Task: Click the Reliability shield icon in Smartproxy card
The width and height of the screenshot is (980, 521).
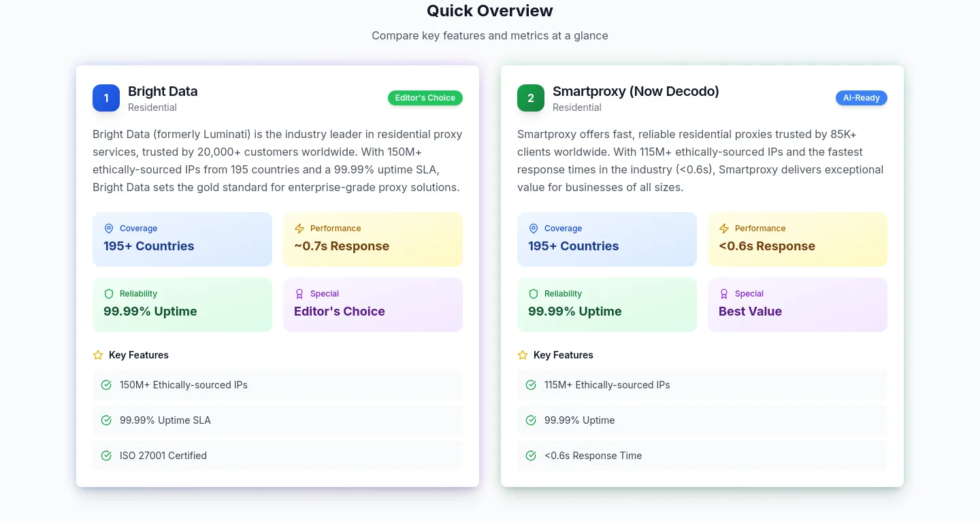Action: [534, 294]
